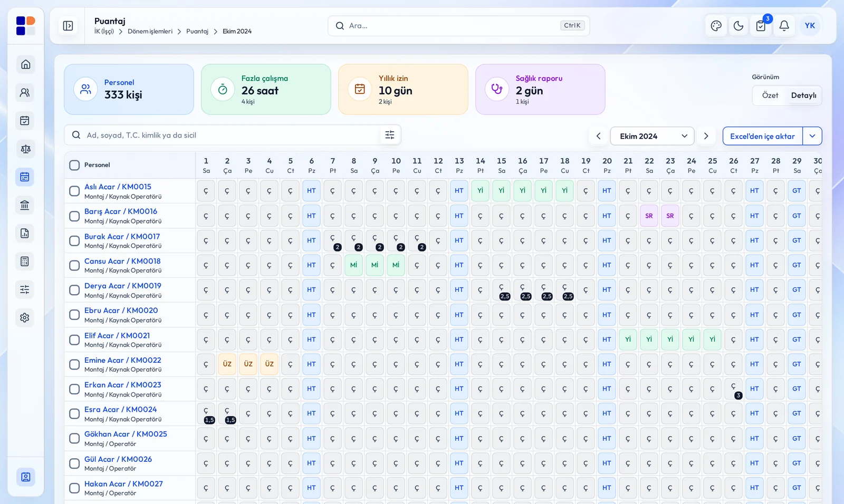The height and width of the screenshot is (504, 844).
Task: Switch to dark mode moon icon
Action: (738, 26)
